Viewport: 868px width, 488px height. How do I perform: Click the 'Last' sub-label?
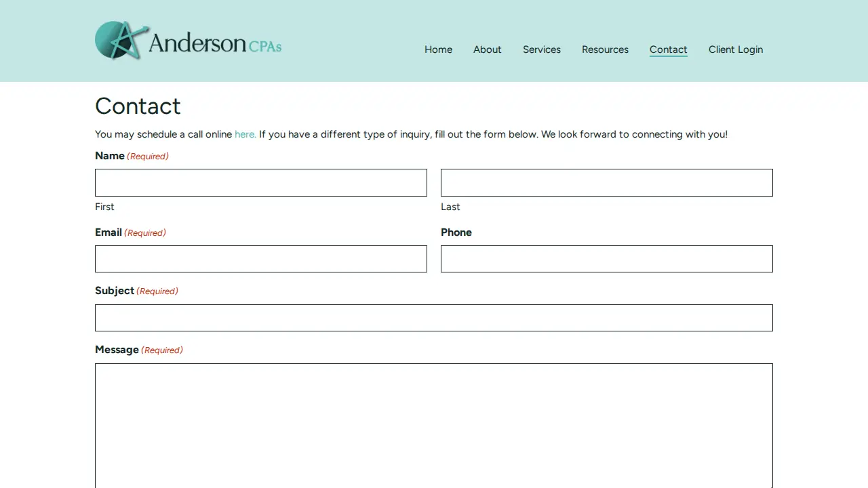click(450, 207)
